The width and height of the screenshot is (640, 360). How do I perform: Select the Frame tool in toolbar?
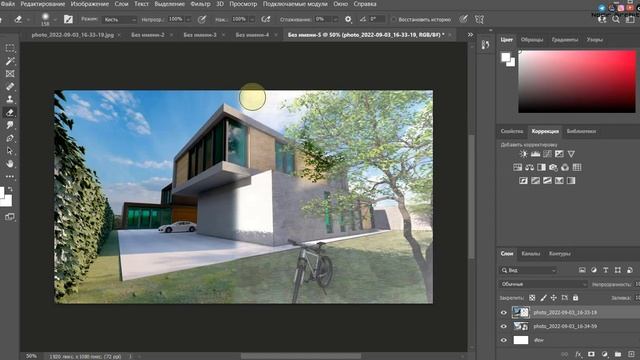[x=10, y=74]
